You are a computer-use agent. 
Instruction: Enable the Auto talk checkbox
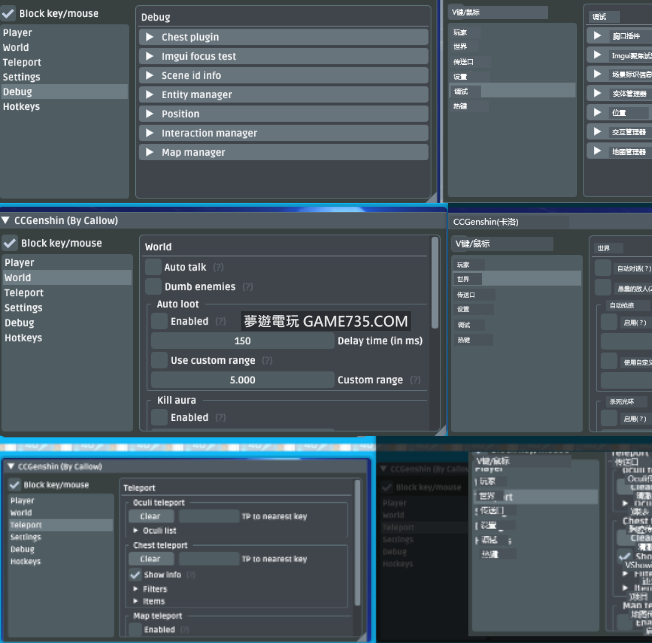click(x=154, y=268)
